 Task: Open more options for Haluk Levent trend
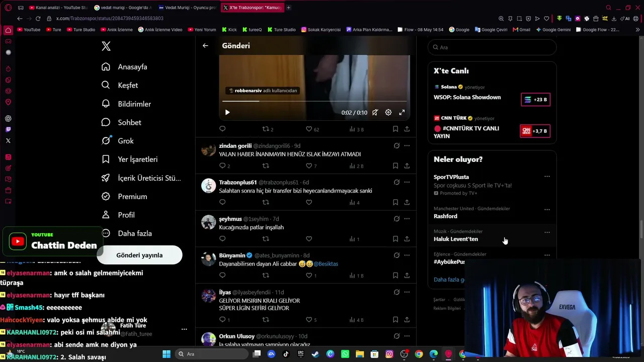(x=547, y=232)
